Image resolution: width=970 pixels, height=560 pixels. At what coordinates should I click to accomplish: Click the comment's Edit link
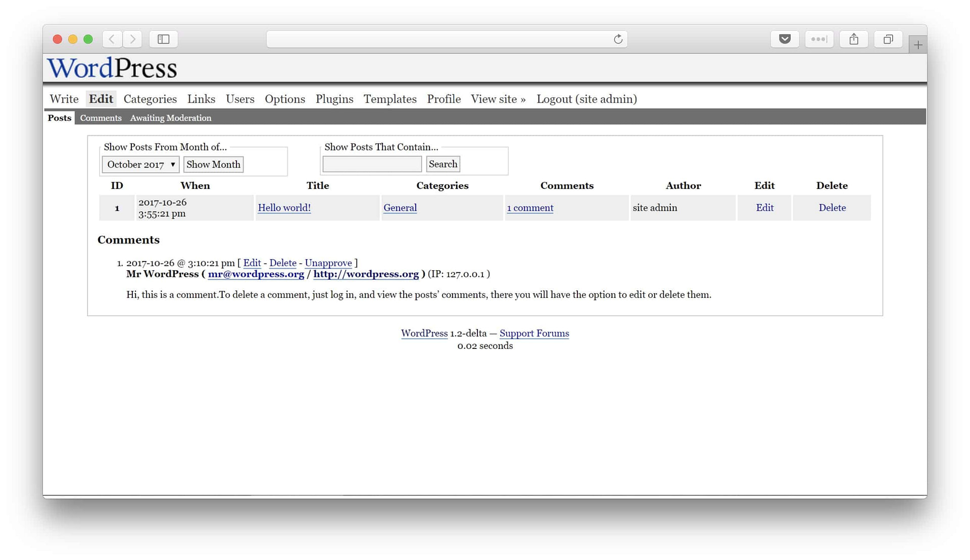[252, 263]
